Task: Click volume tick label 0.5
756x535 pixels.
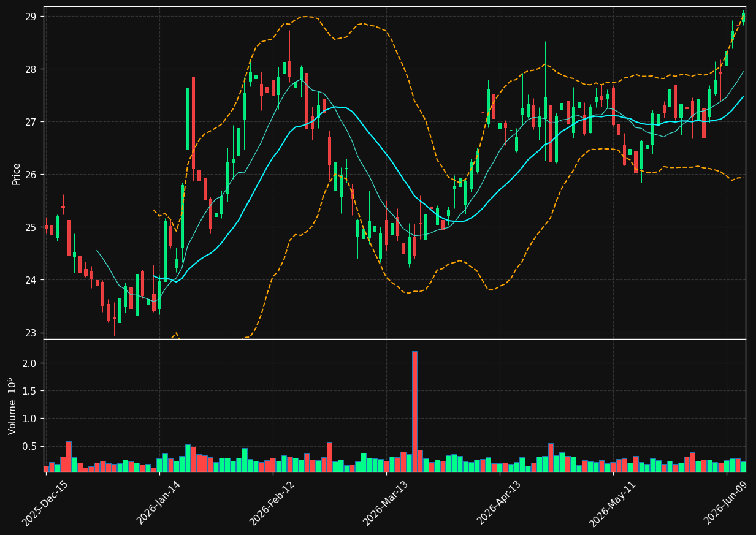Action: pos(30,446)
